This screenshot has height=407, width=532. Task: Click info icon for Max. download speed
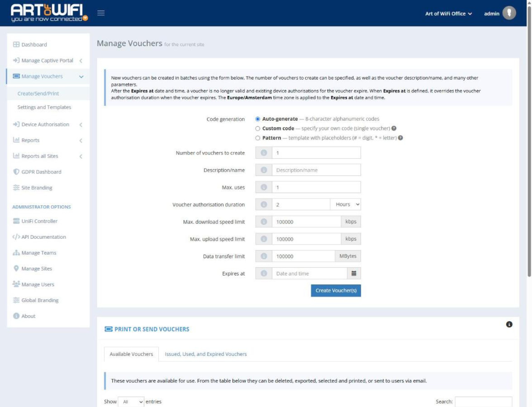pyautogui.click(x=264, y=222)
